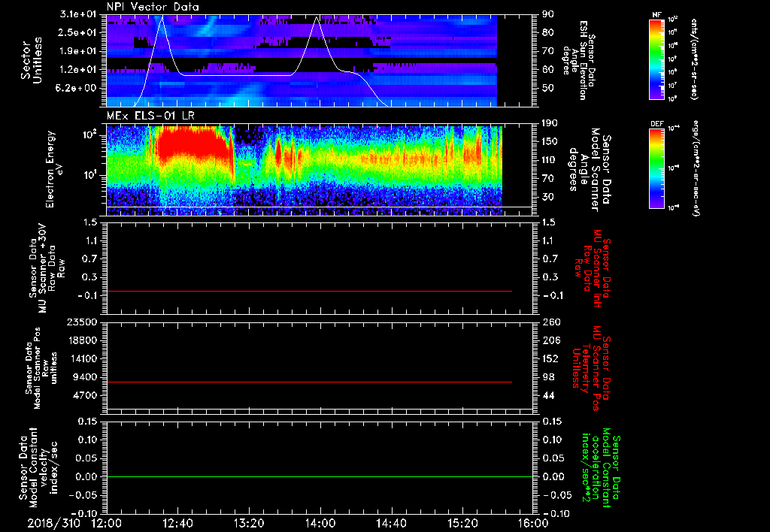Select the 'NPI Vector Data' panel title
The image size is (770, 532).
pyautogui.click(x=153, y=7)
